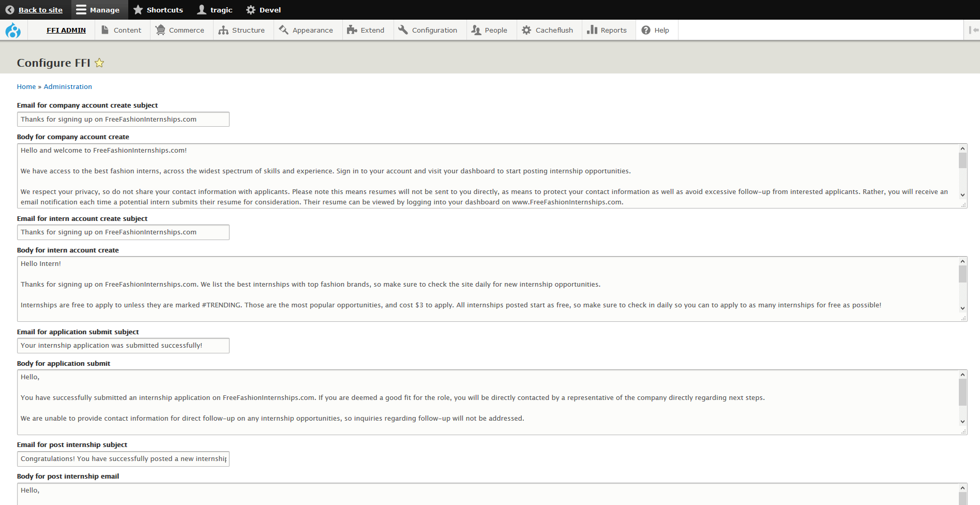Click the Cacheflush gear icon

526,30
